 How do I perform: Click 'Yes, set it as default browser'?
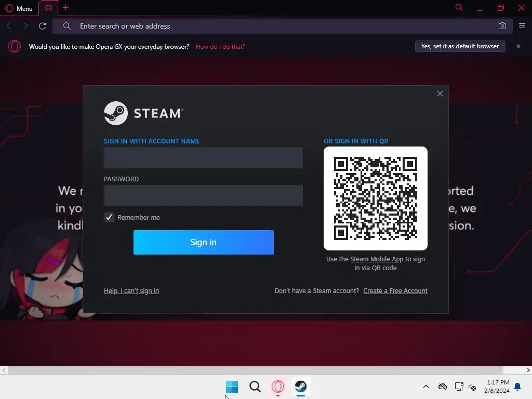pos(460,46)
